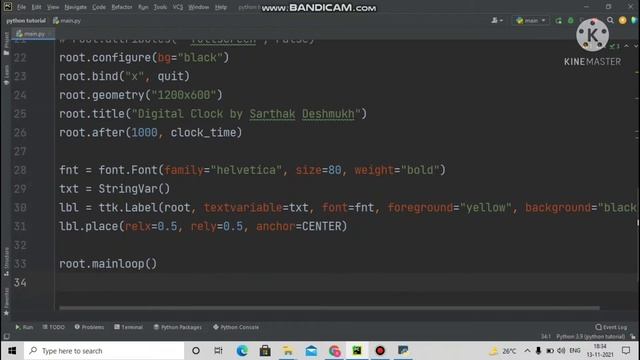640x360 pixels.
Task: Click the "yellow" string in line 30
Action: tap(486, 207)
